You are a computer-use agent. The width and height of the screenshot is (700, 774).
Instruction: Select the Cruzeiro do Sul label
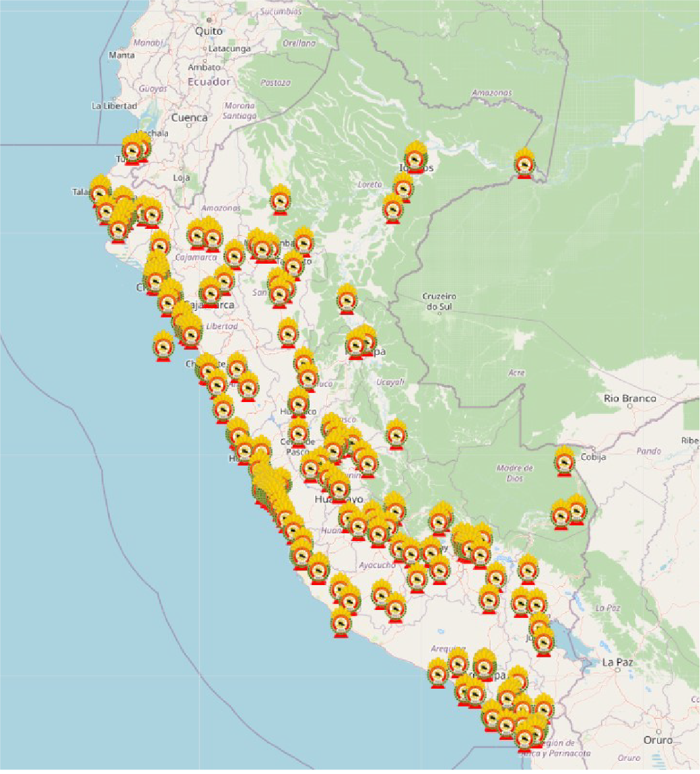pyautogui.click(x=439, y=301)
